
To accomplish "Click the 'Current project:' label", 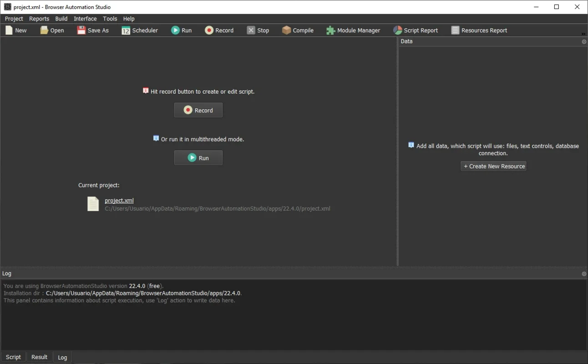I will pos(99,185).
